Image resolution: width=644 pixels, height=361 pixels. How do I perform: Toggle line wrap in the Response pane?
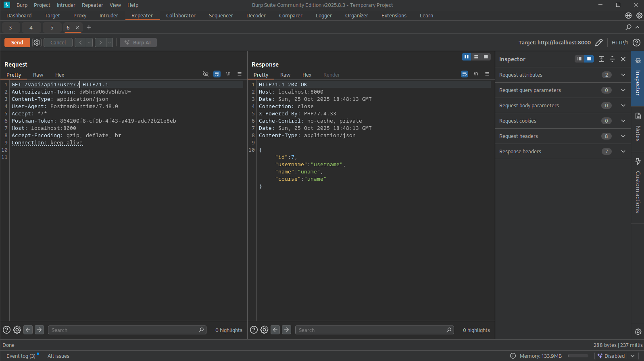click(x=465, y=74)
